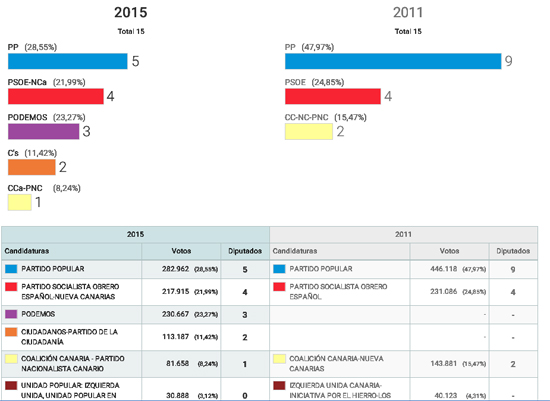Select COALICIÓN CANARIA-NUEVA CANARIAS in 2011 table
Screen dimensions: 550x401
[336, 364]
